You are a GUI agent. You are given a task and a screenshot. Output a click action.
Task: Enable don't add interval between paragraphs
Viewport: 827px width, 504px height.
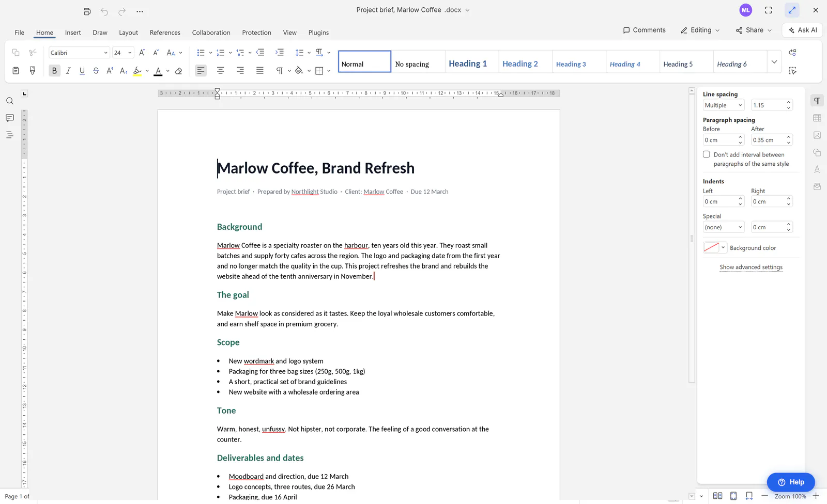707,154
